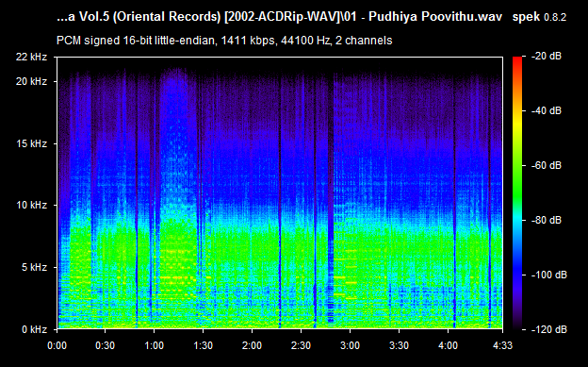Image resolution: width=588 pixels, height=367 pixels.
Task: Click the red top of color scale
Action: click(517, 60)
